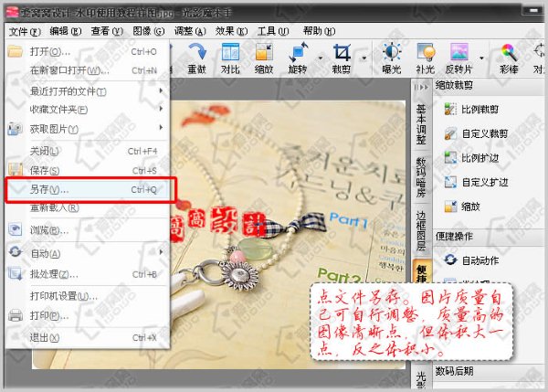This screenshot has width=548, height=392.
Task: Choose 浏览(B)... menu entry
Action: [x=88, y=230]
